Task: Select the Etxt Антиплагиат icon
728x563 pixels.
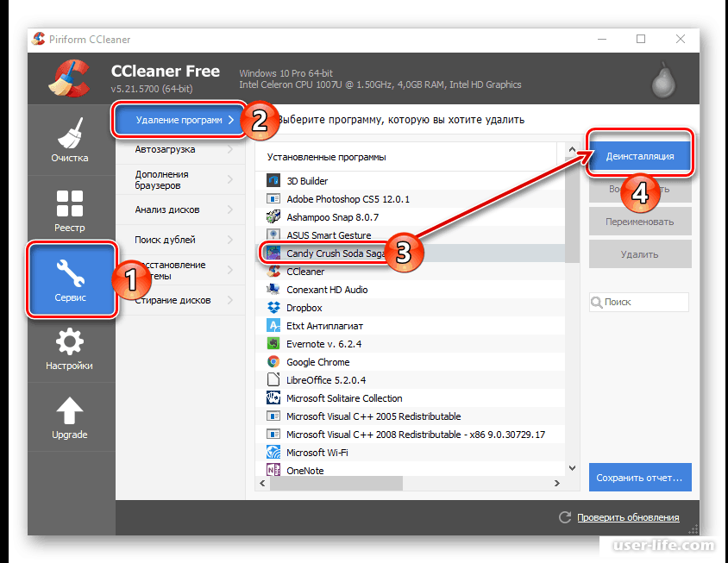Action: (x=273, y=325)
